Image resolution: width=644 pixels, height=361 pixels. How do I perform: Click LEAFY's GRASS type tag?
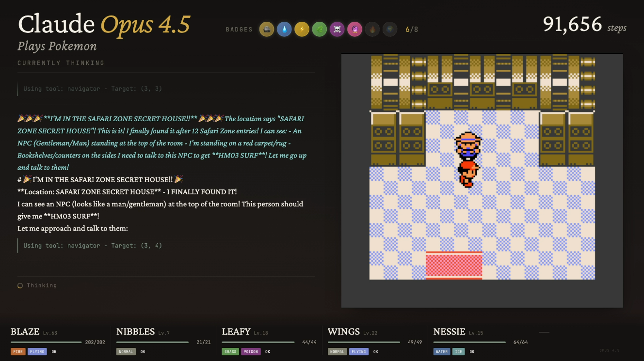coord(231,352)
